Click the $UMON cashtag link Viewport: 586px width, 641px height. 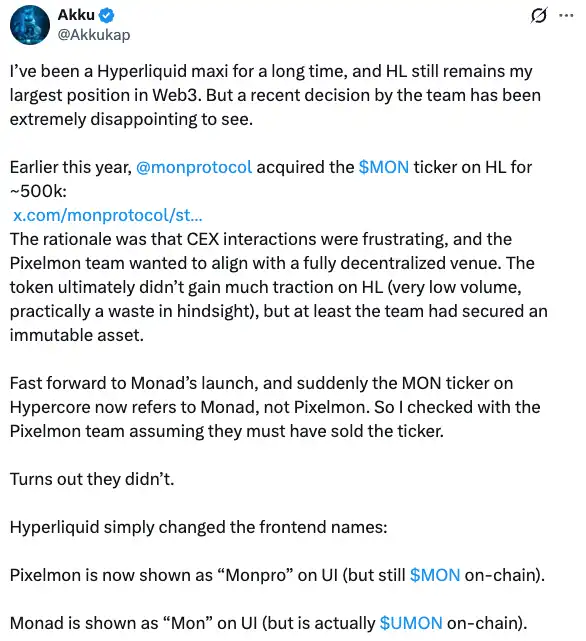click(411, 623)
